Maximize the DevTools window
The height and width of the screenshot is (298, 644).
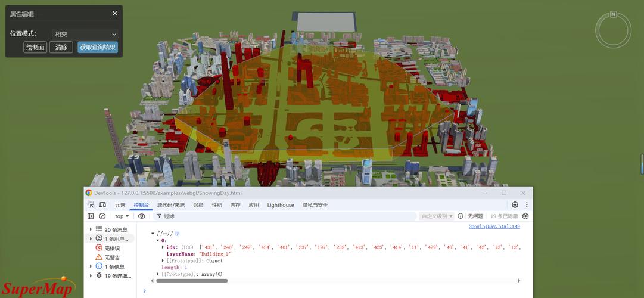tap(504, 193)
